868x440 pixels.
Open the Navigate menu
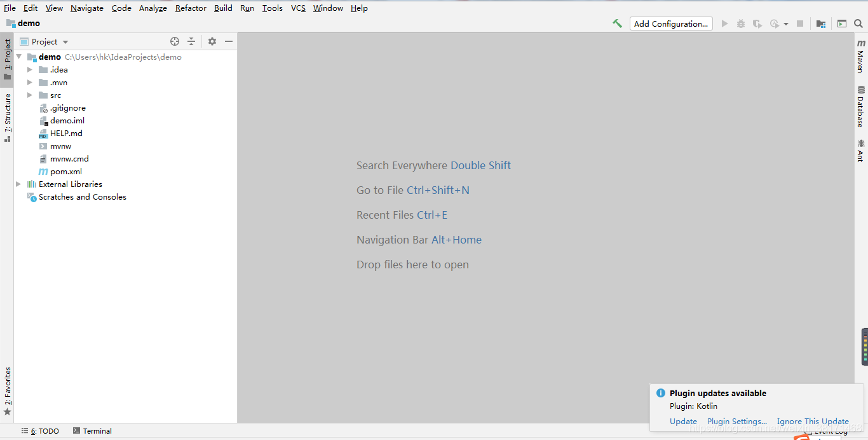click(87, 8)
